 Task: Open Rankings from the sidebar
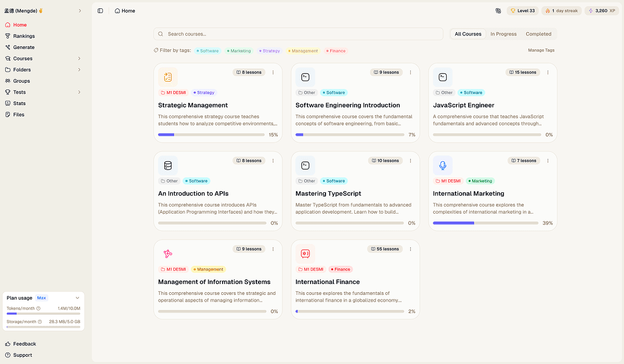23,36
